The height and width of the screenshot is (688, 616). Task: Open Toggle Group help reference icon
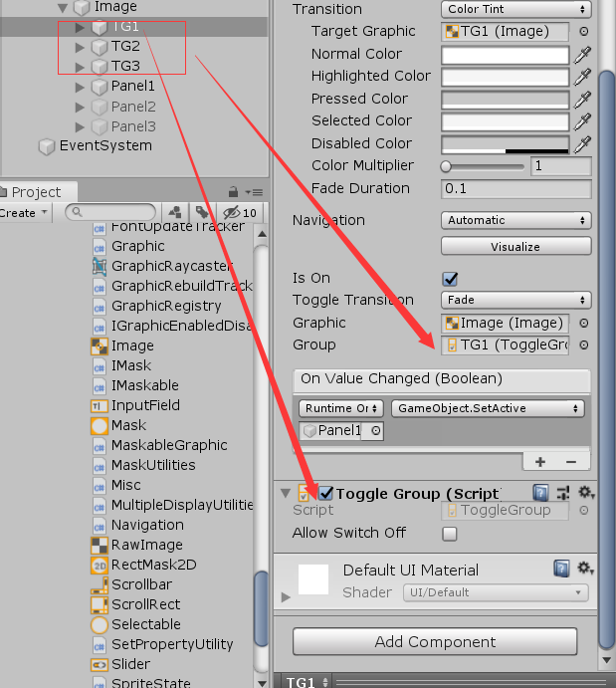click(540, 493)
